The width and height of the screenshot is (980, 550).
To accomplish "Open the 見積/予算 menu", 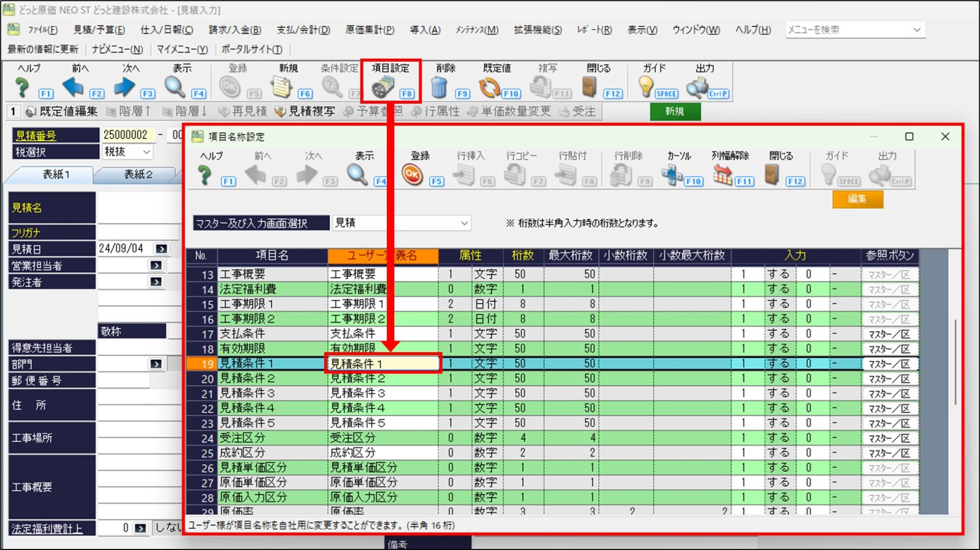I will 99,30.
